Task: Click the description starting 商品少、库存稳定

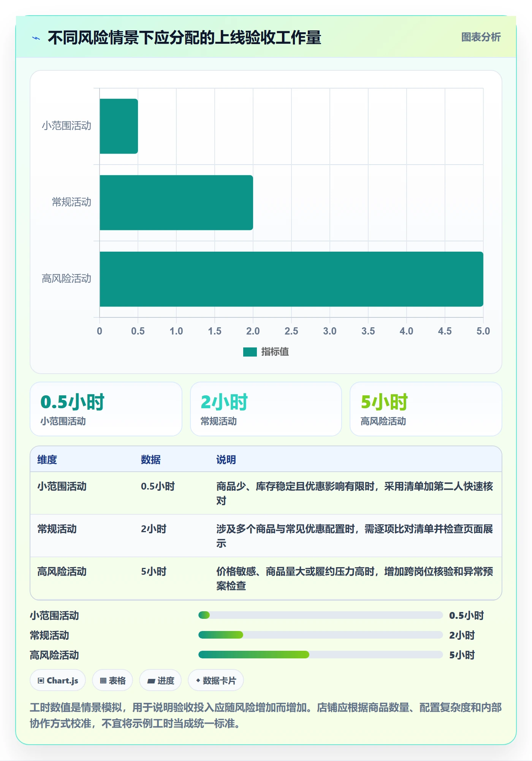Action: (x=355, y=493)
